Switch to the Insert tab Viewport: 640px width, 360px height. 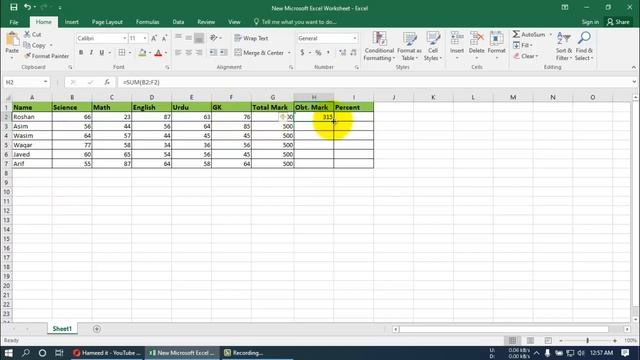72,22
